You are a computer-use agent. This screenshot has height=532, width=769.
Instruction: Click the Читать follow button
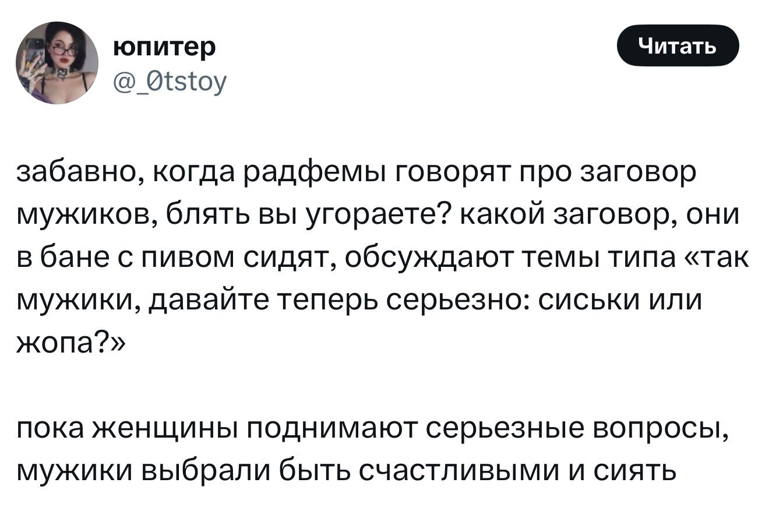click(x=677, y=45)
